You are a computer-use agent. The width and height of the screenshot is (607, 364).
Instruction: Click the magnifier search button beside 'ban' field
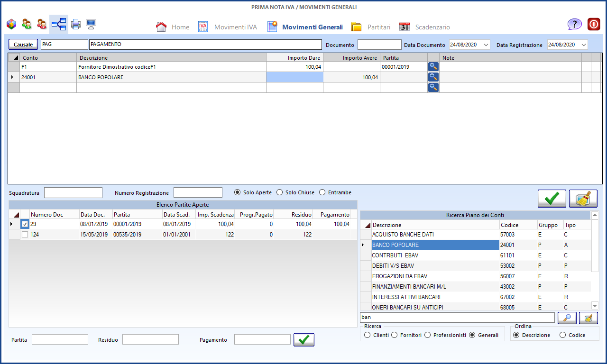(x=567, y=318)
